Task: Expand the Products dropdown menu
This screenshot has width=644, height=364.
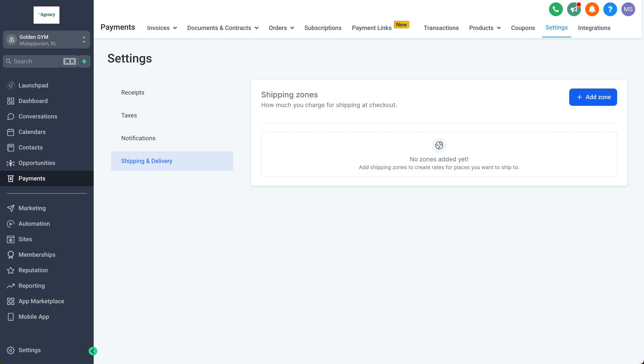Action: point(484,28)
